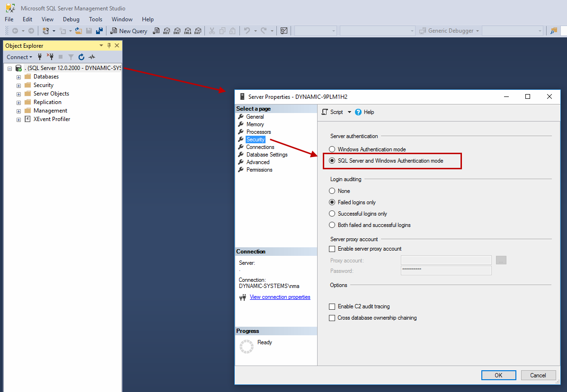Open the Tools menu
This screenshot has height=392, width=567.
[96, 19]
